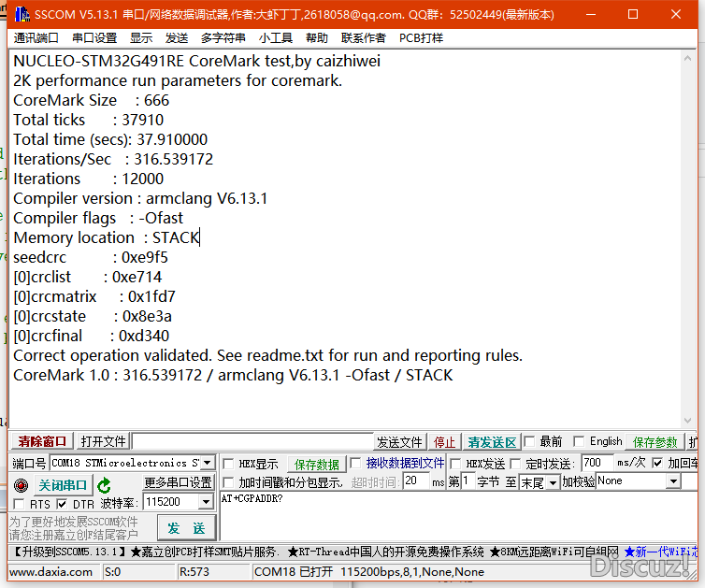
Task: Toggle the HEX发送 checkbox
Action: tap(455, 464)
